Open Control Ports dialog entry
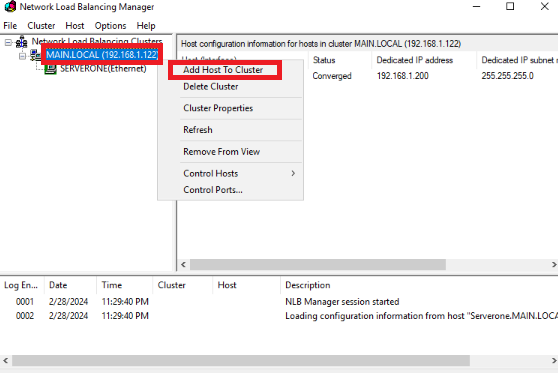The height and width of the screenshot is (373, 558). 213,190
